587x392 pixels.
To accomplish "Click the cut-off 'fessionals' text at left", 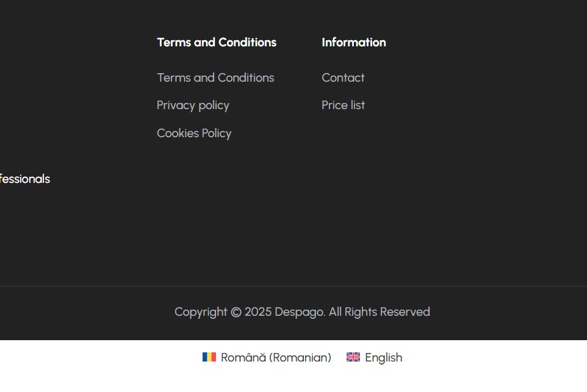I will click(x=24, y=179).
